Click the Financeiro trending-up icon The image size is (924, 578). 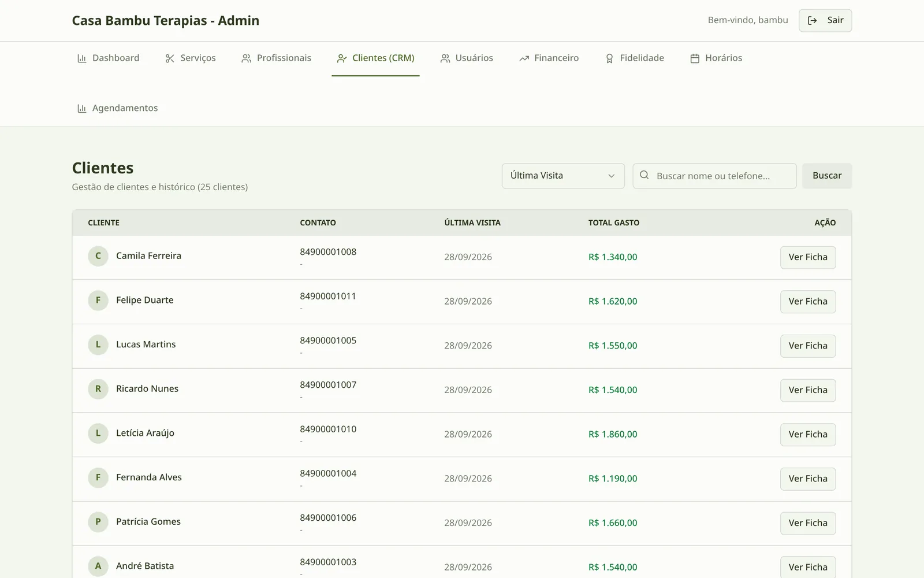click(x=524, y=58)
